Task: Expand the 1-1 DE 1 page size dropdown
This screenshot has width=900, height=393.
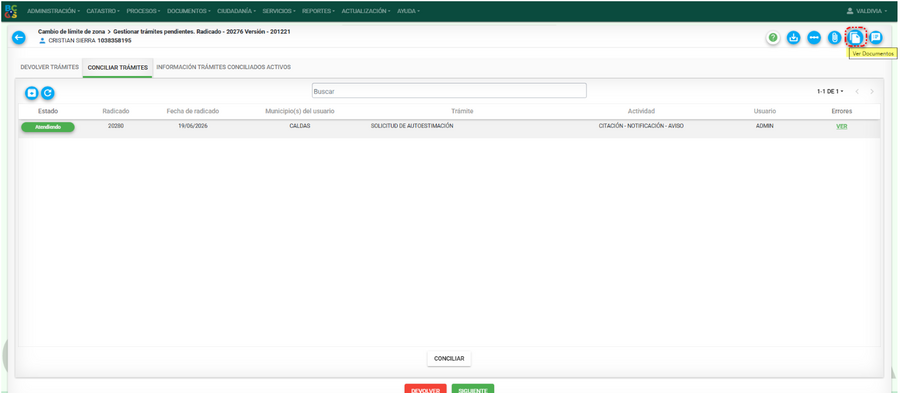Action: 829,92
